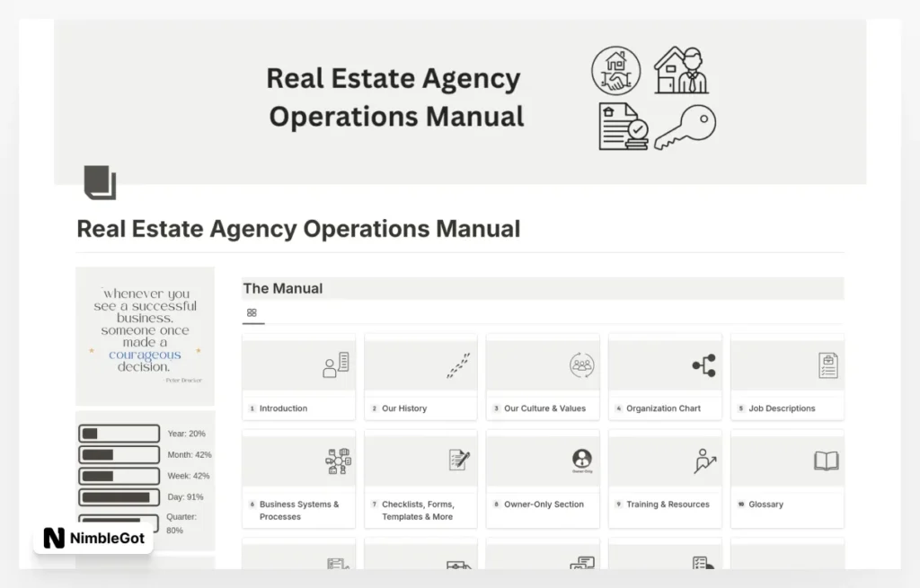Click the Training & Resources growth icon
The width and height of the screenshot is (920, 588).
pos(703,461)
